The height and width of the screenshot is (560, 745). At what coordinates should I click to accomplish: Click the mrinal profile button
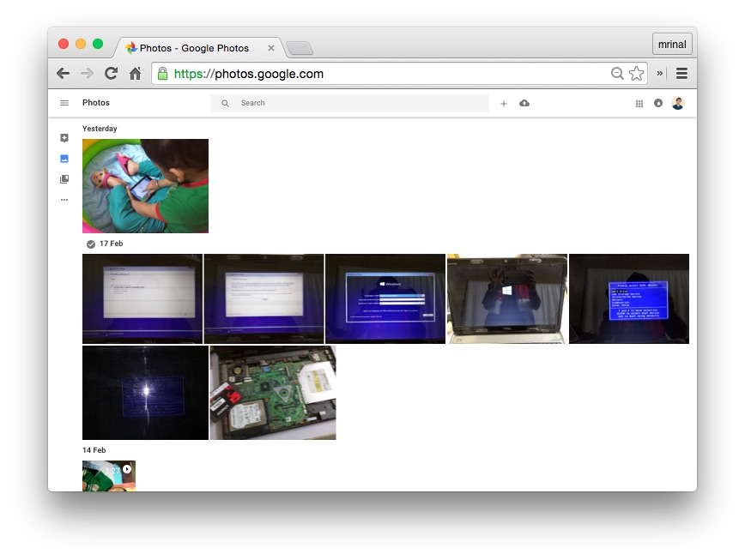[x=672, y=44]
